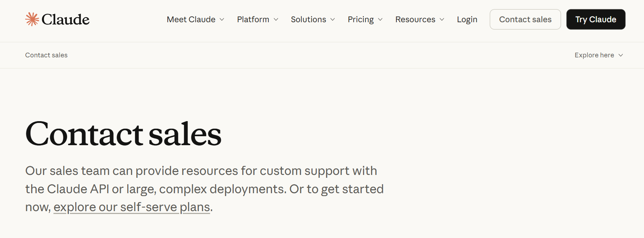
Task: Click the Claude starburst logo icon
Action: click(32, 19)
